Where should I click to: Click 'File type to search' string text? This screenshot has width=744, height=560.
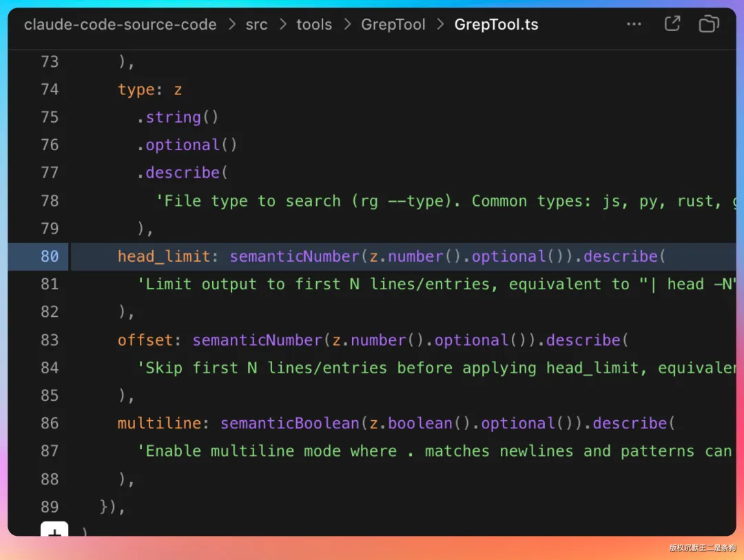point(252,200)
